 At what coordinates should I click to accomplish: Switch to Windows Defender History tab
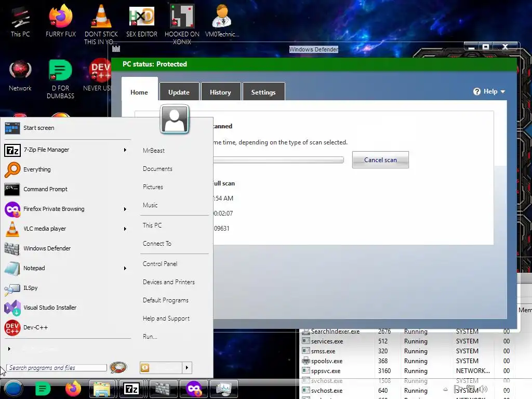point(220,91)
